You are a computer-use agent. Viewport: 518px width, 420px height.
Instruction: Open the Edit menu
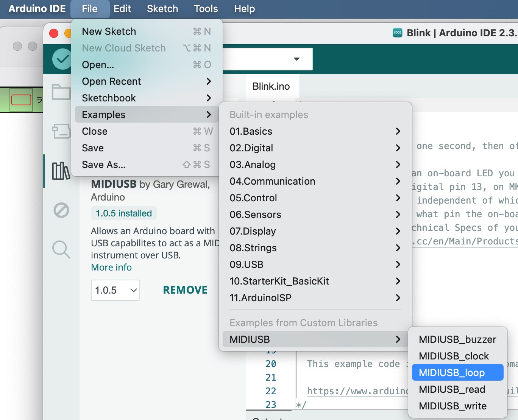coord(122,9)
